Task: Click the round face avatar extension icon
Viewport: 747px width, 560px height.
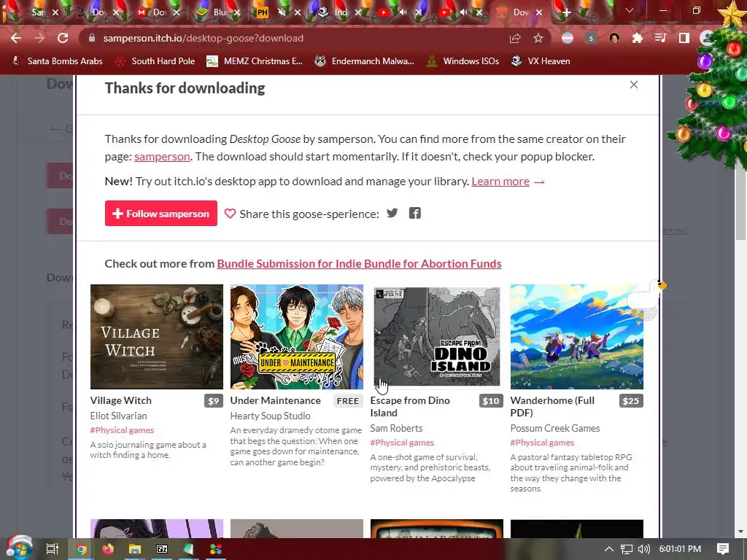Action: (x=614, y=38)
